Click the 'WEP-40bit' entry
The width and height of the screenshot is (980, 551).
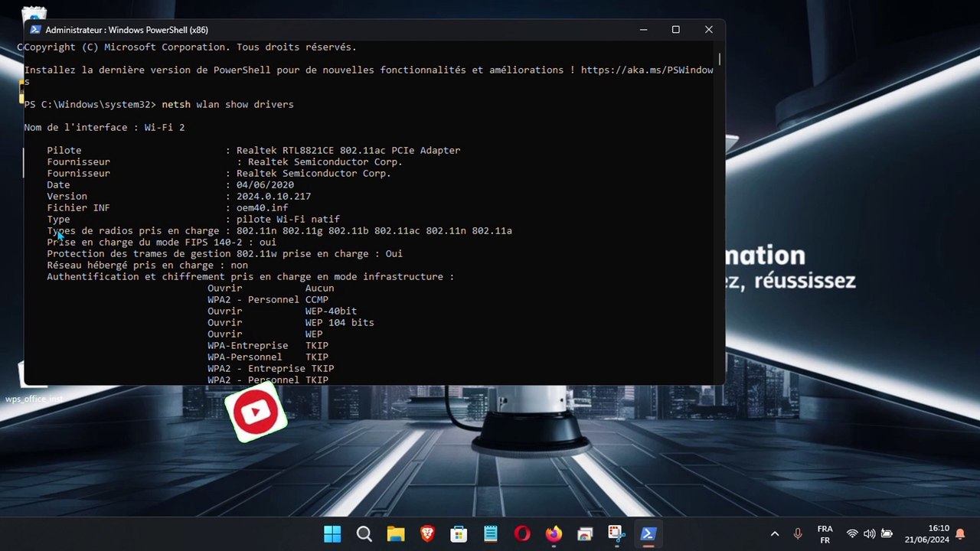(x=331, y=311)
